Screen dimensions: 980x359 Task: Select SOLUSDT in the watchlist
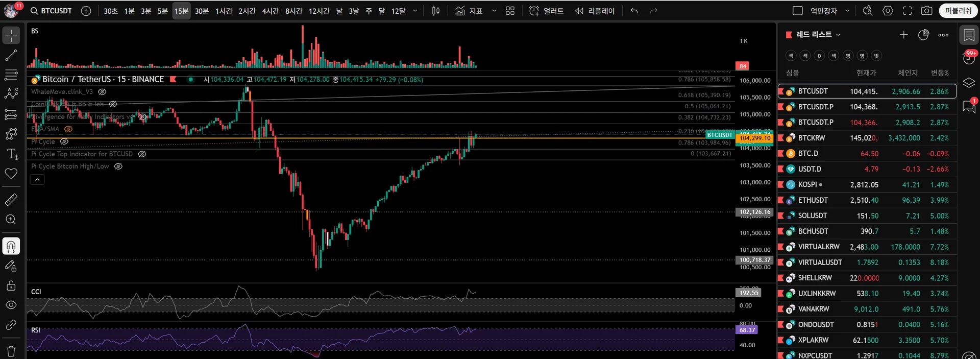pyautogui.click(x=867, y=216)
